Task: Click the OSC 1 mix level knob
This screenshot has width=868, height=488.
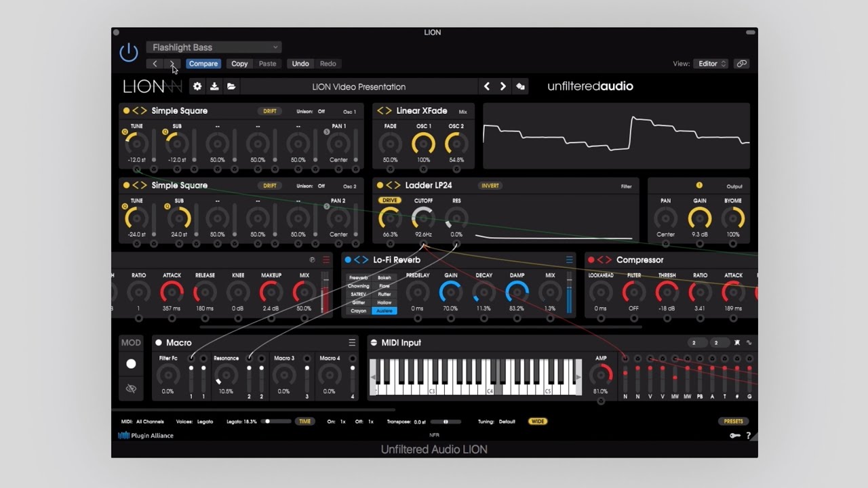Action: tap(424, 144)
